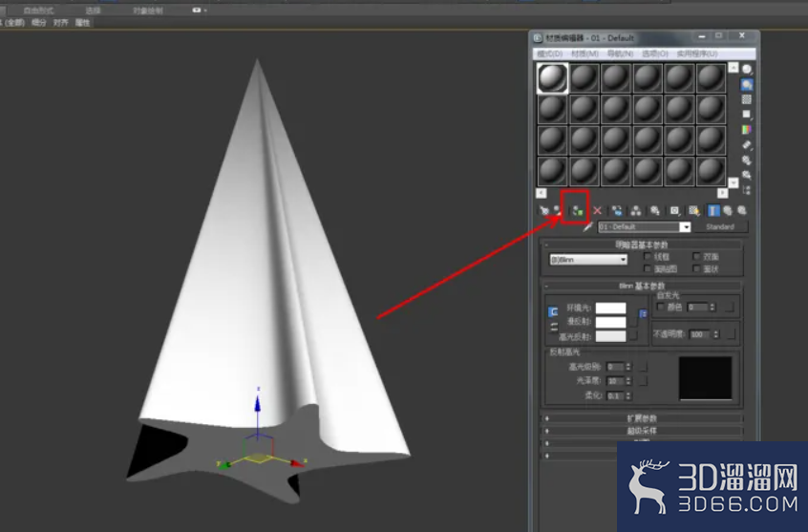Open the 01 - Default material name dropdown

685,226
